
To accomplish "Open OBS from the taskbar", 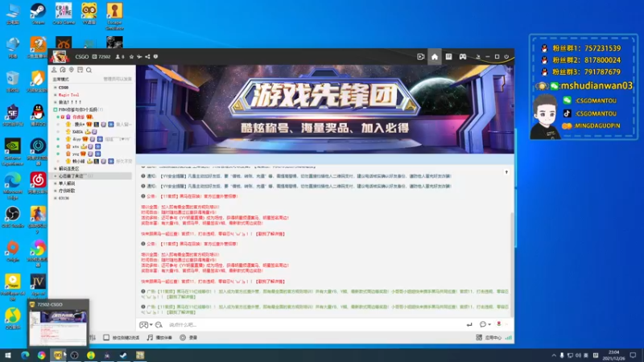I will pyautogui.click(x=74, y=355).
